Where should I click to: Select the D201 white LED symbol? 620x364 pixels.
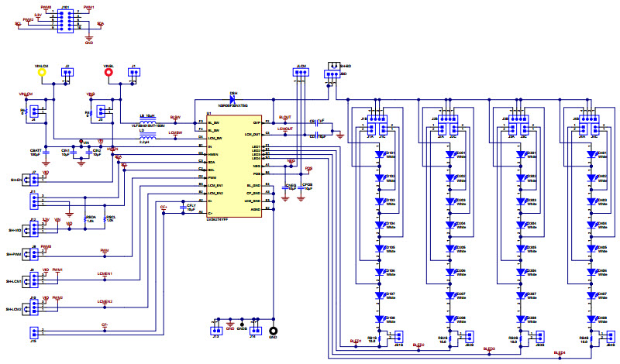pyautogui.click(x=449, y=154)
